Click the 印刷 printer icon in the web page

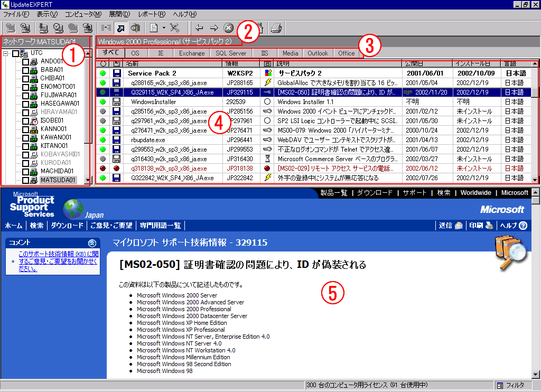(x=489, y=226)
